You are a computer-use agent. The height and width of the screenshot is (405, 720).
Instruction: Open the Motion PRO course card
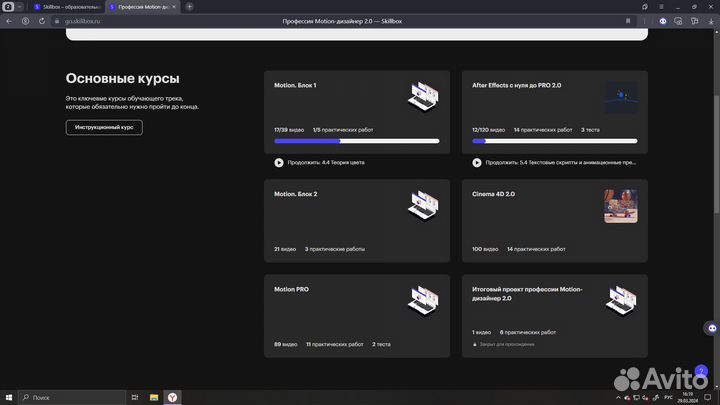(x=356, y=315)
